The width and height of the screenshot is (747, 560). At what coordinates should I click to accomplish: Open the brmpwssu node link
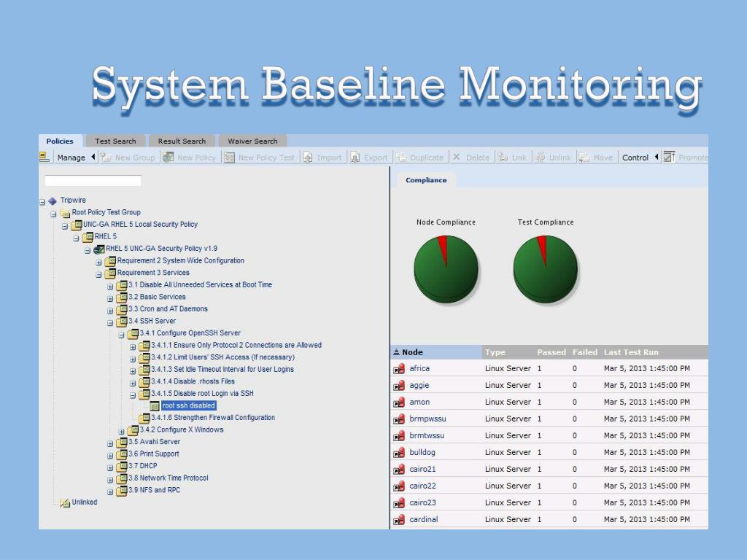point(427,419)
